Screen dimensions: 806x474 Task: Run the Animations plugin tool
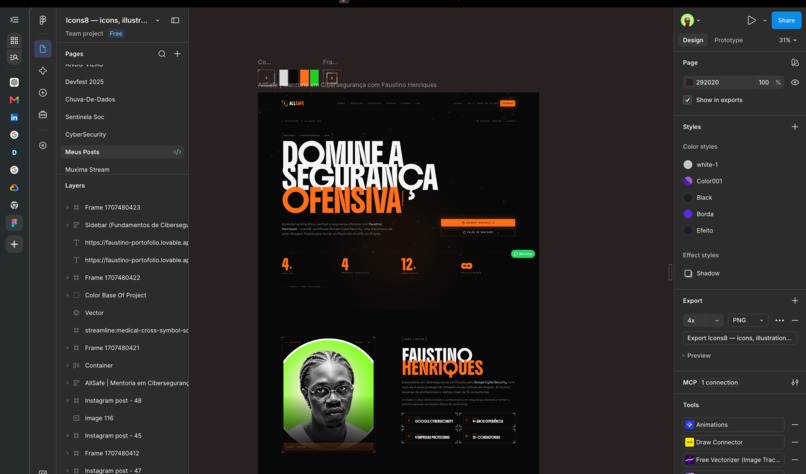click(x=734, y=425)
